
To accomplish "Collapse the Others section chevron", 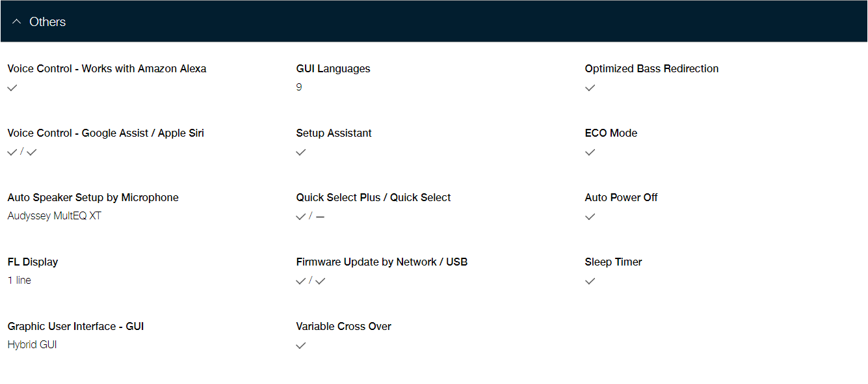I will (17, 21).
